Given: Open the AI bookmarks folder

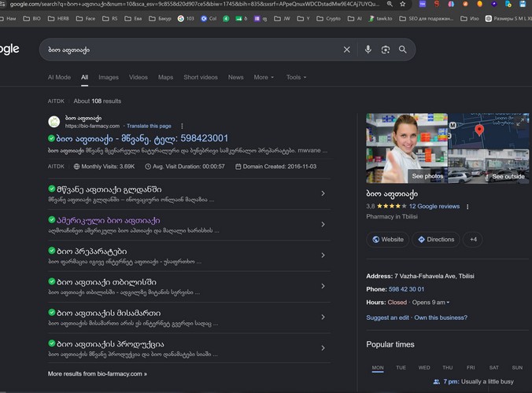Looking at the screenshot, I should point(355,18).
